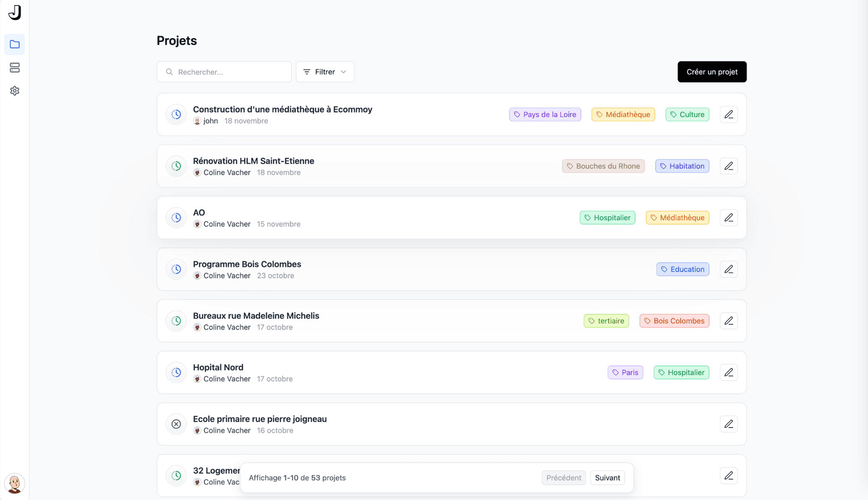Viewport: 868px width, 500px height.
Task: Click the Créer un projet button
Action: 712,72
